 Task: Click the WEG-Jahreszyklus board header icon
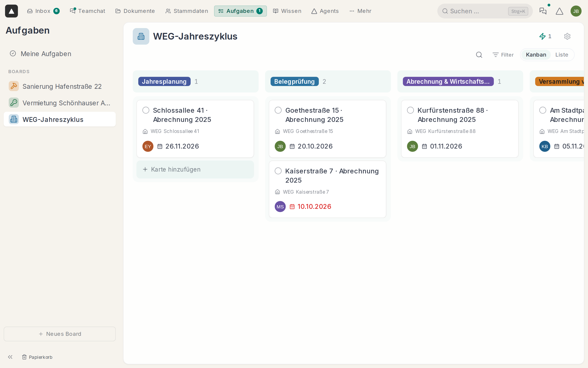pyautogui.click(x=141, y=36)
